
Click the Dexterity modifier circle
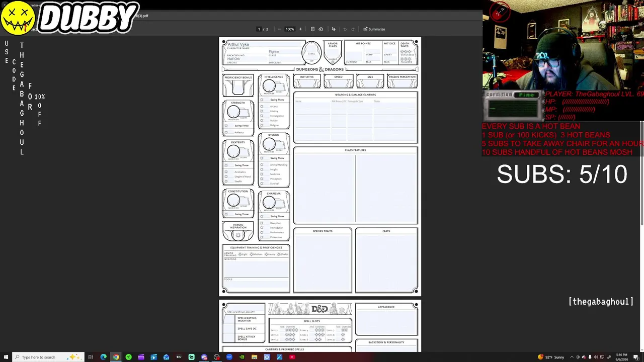(233, 151)
